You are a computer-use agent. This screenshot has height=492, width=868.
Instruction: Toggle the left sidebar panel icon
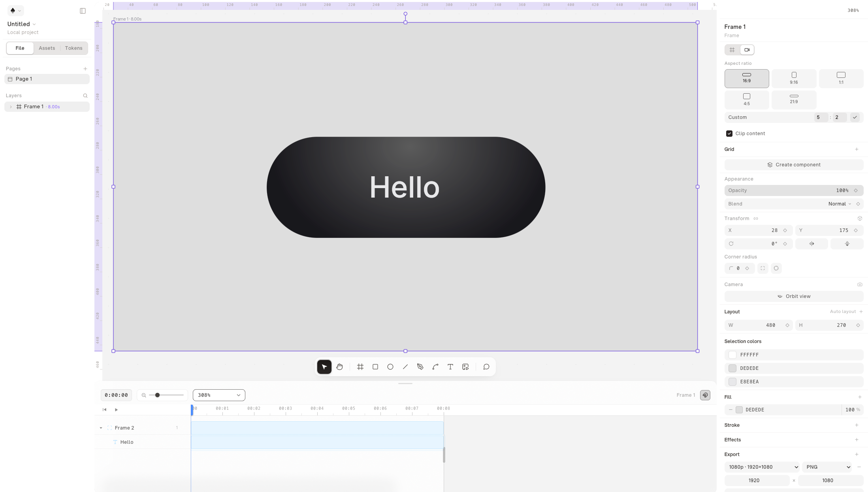click(83, 11)
